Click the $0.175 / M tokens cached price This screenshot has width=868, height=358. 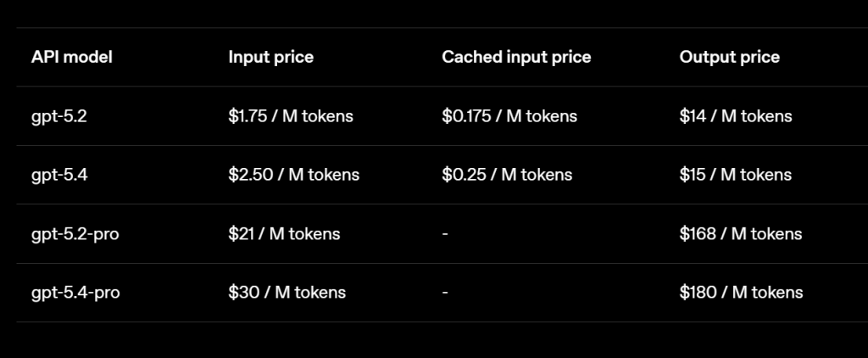[509, 116]
